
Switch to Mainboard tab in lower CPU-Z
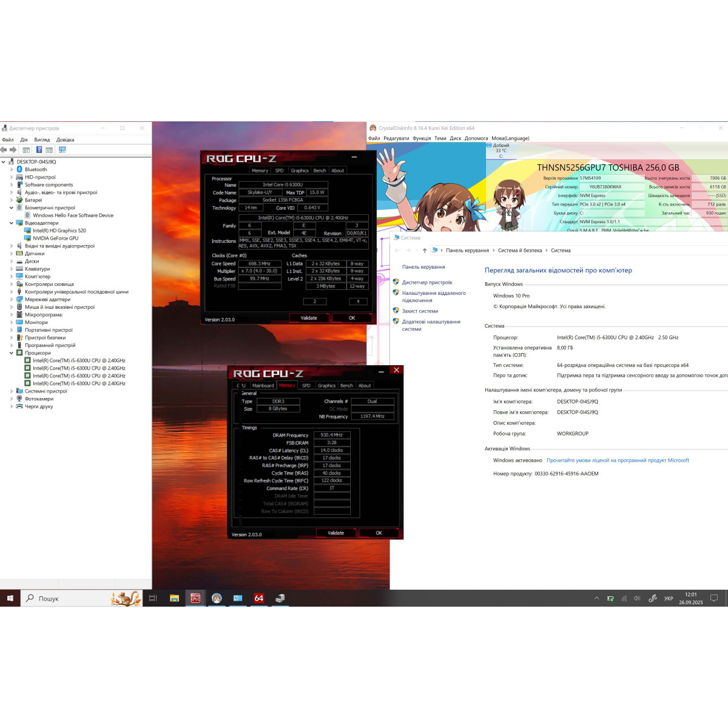click(x=263, y=385)
